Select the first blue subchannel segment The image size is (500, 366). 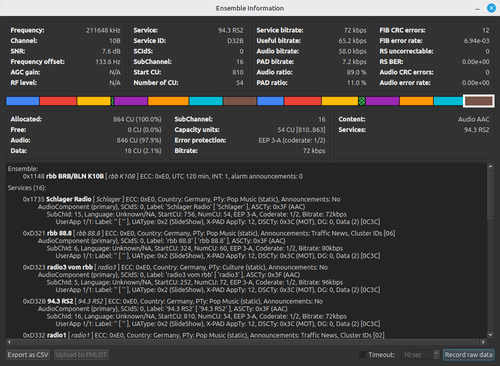tap(23, 101)
